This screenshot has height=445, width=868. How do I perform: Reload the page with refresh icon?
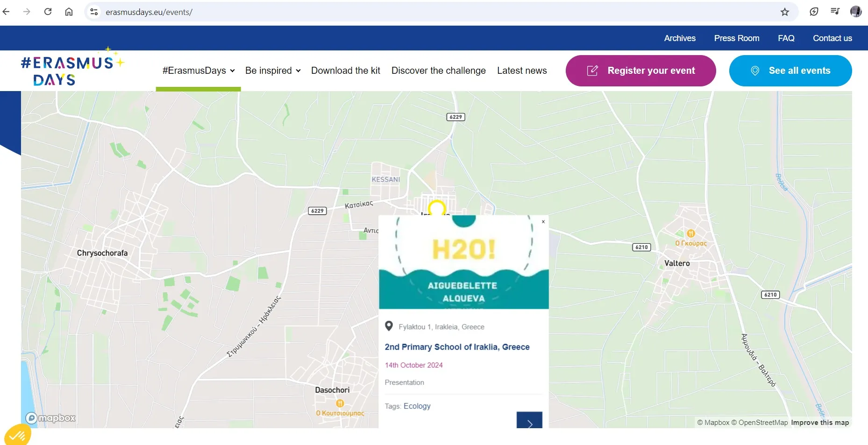tap(48, 12)
